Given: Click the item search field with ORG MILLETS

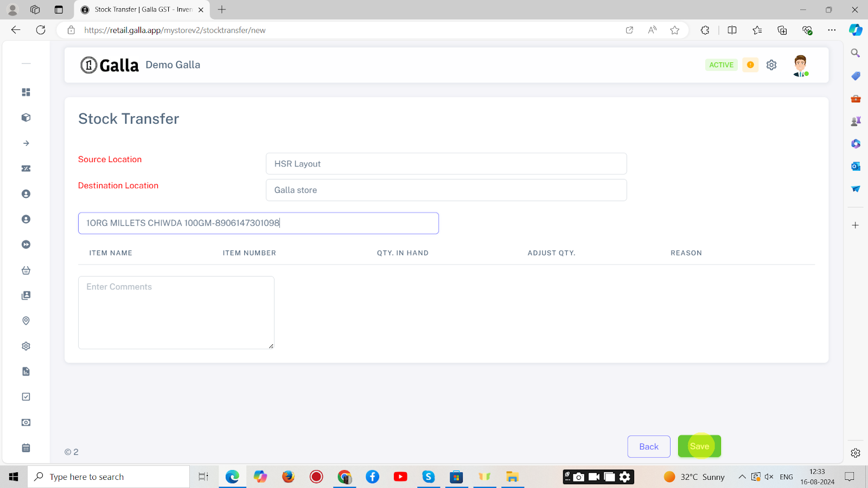Looking at the screenshot, I should click(x=258, y=223).
